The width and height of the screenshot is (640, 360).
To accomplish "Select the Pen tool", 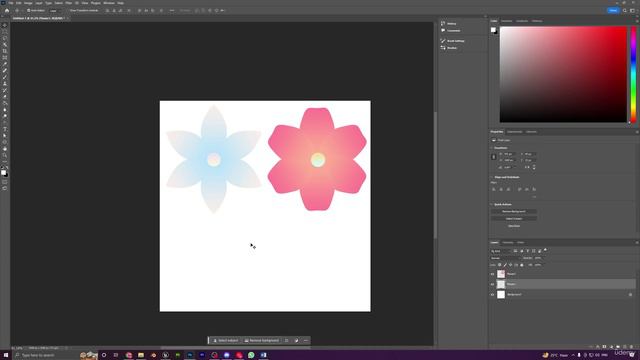I will [x=5, y=123].
